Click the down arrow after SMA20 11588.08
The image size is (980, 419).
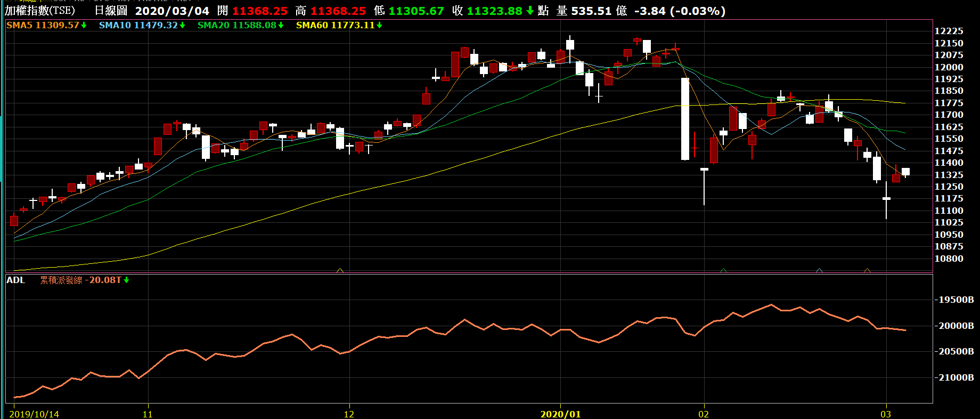click(281, 26)
